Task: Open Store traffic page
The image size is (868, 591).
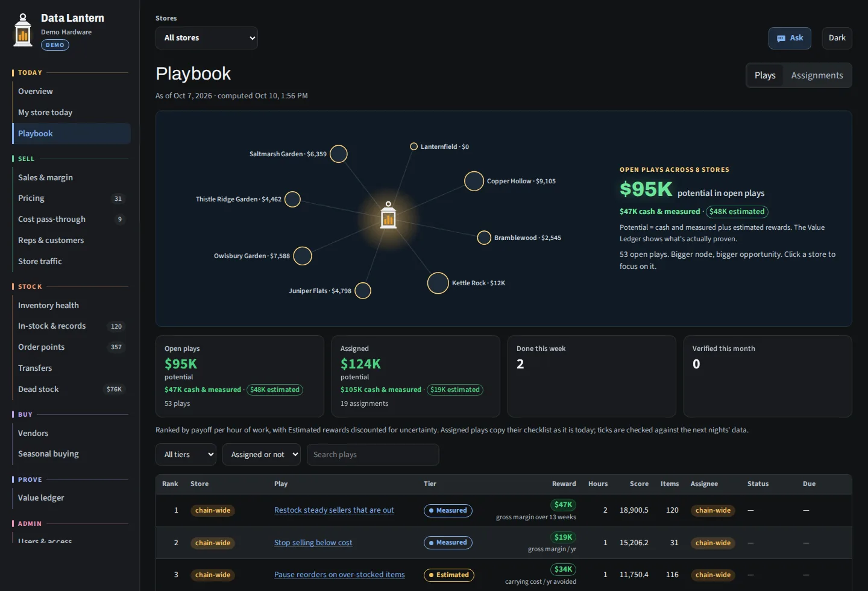Action: coord(72,262)
